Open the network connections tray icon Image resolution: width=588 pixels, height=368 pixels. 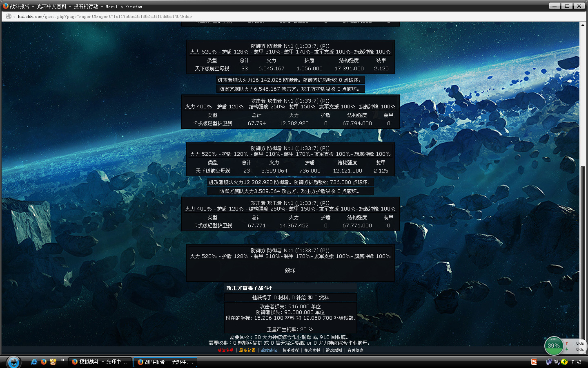[x=549, y=362]
